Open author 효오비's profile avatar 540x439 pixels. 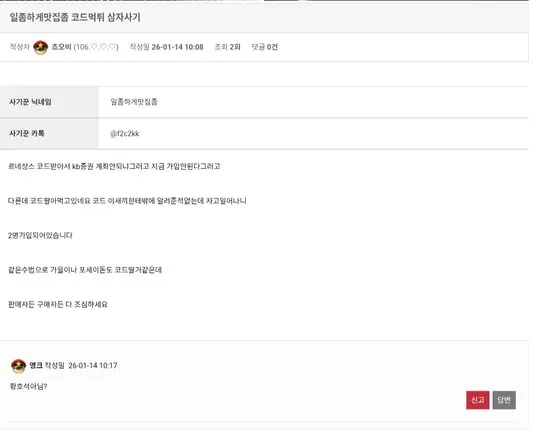pyautogui.click(x=41, y=47)
